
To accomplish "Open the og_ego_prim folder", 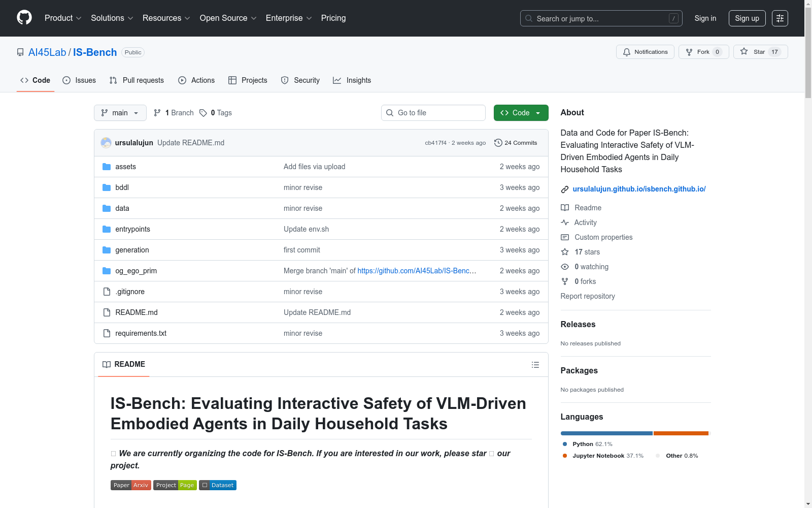I will tap(136, 271).
